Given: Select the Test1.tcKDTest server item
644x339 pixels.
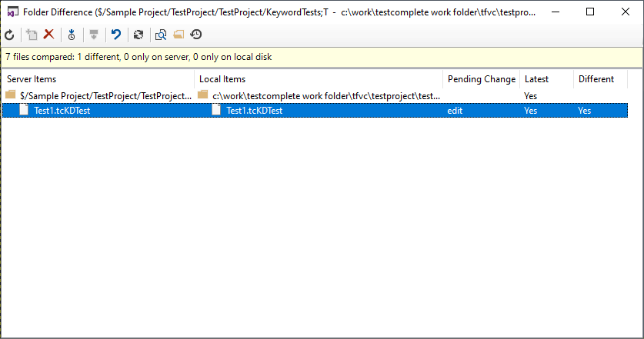Looking at the screenshot, I should point(62,111).
